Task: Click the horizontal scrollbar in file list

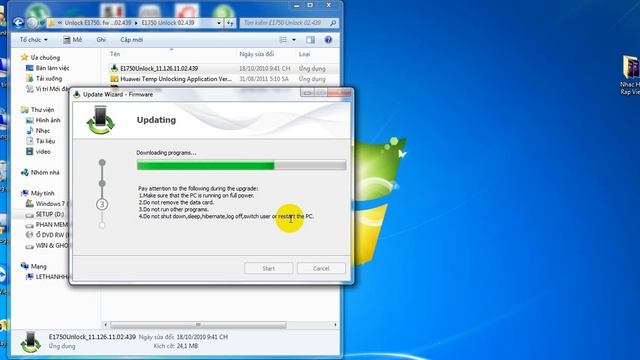Action: coord(198,325)
